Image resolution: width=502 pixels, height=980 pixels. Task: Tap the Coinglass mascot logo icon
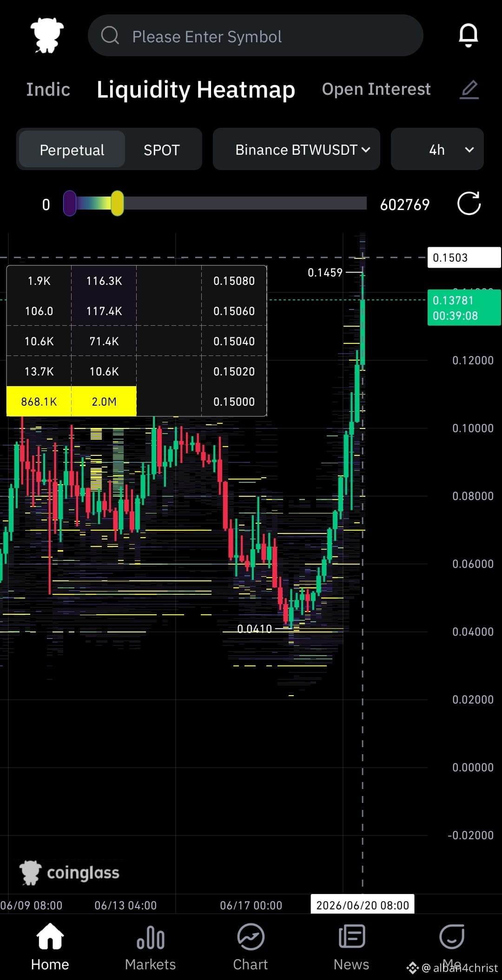pyautogui.click(x=47, y=35)
